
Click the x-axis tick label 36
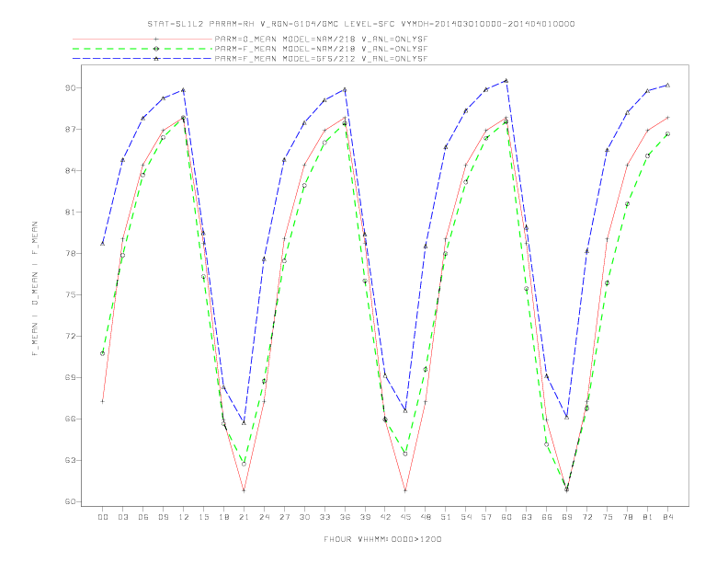pyautogui.click(x=345, y=517)
